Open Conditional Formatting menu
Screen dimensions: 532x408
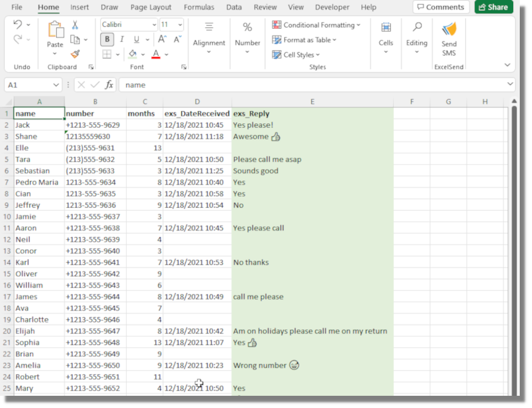[316, 25]
